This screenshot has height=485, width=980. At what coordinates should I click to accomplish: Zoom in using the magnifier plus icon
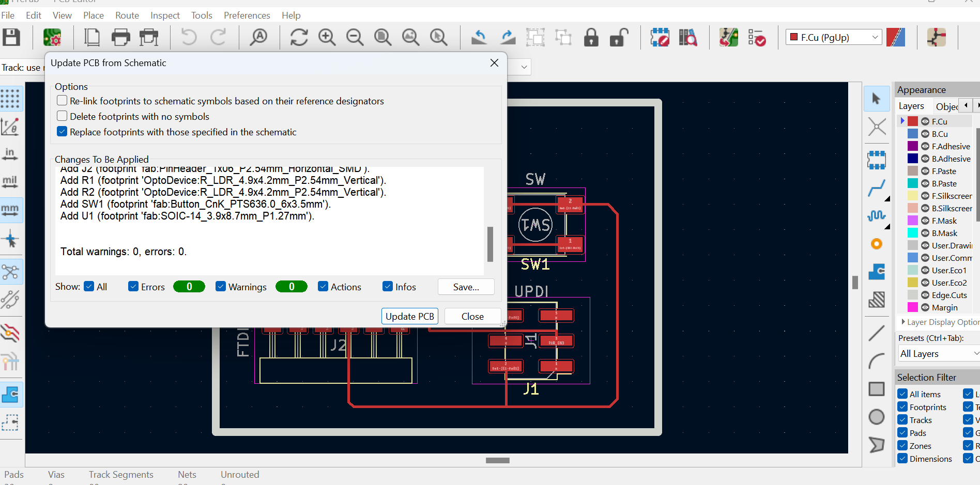click(327, 38)
